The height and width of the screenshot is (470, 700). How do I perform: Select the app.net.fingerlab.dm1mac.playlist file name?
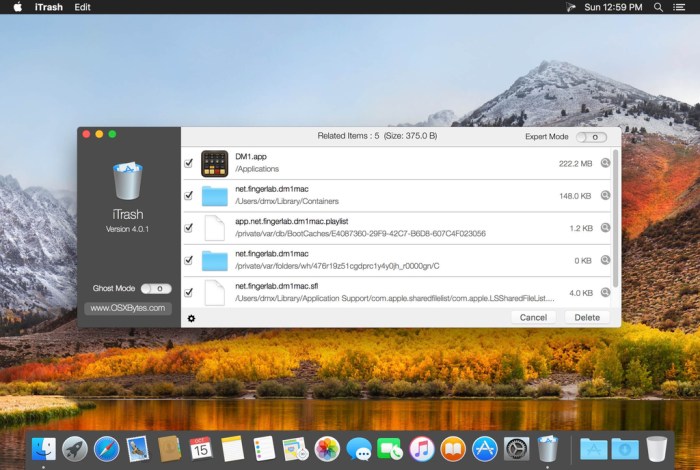pos(292,221)
